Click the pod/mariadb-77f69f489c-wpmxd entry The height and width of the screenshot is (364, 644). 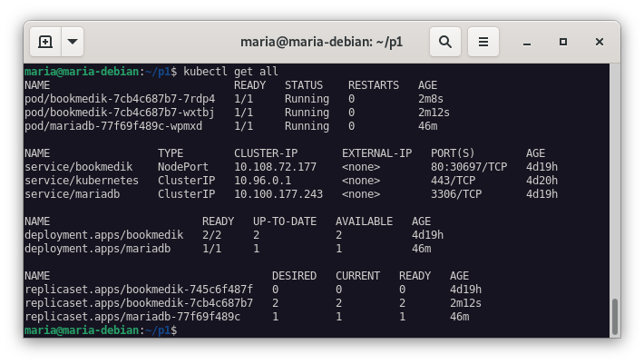coord(112,126)
